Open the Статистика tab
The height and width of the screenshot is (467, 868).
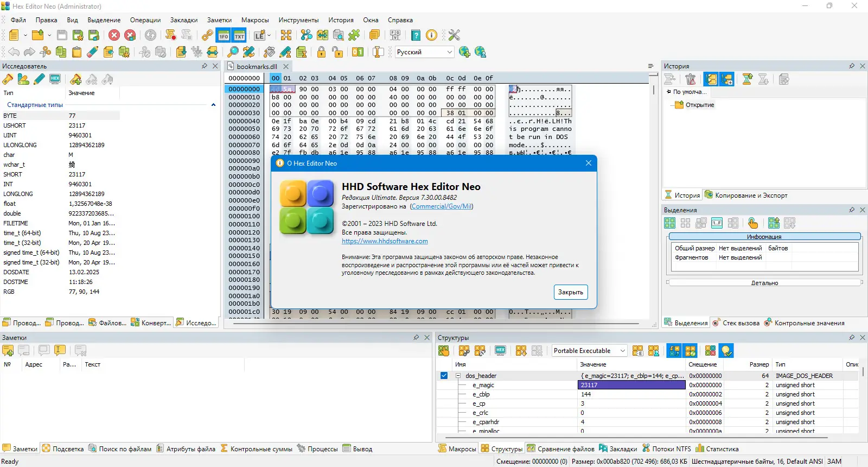point(717,449)
